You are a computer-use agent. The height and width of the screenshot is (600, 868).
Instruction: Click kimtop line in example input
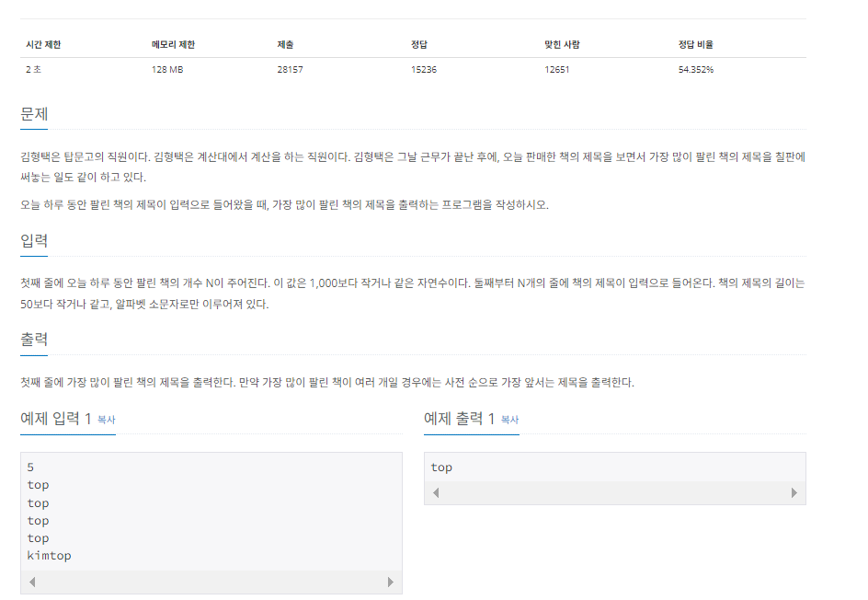(x=50, y=556)
